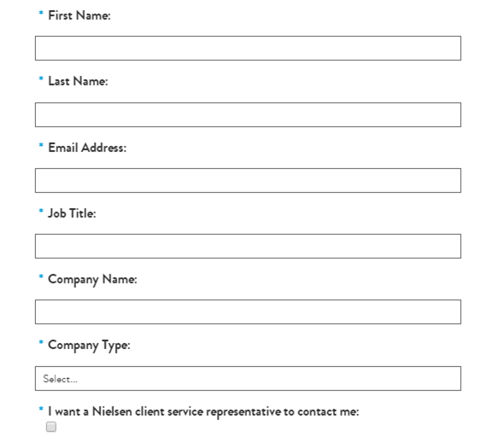Click the 'Company Name:' label
Image resolution: width=486 pixels, height=448 pixels.
pos(92,280)
